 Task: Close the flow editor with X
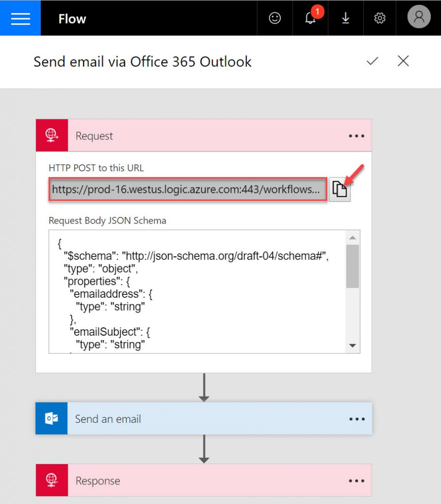[403, 61]
